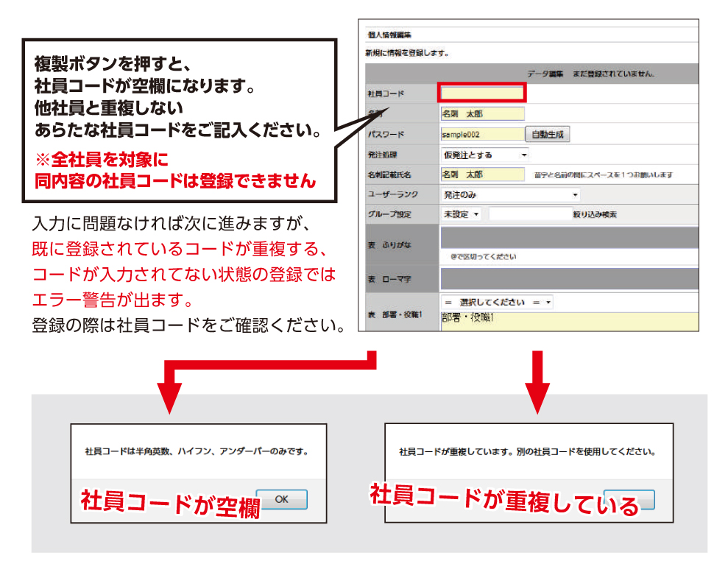728x575 pixels.
Task: Click the 部署・役職1 yellow text area
Action: pos(568,321)
